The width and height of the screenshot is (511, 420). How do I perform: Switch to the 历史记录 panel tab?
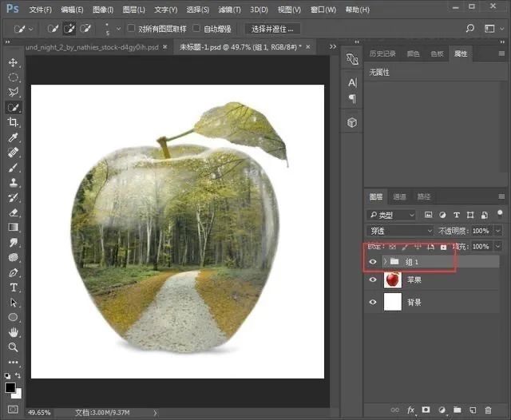click(x=382, y=53)
